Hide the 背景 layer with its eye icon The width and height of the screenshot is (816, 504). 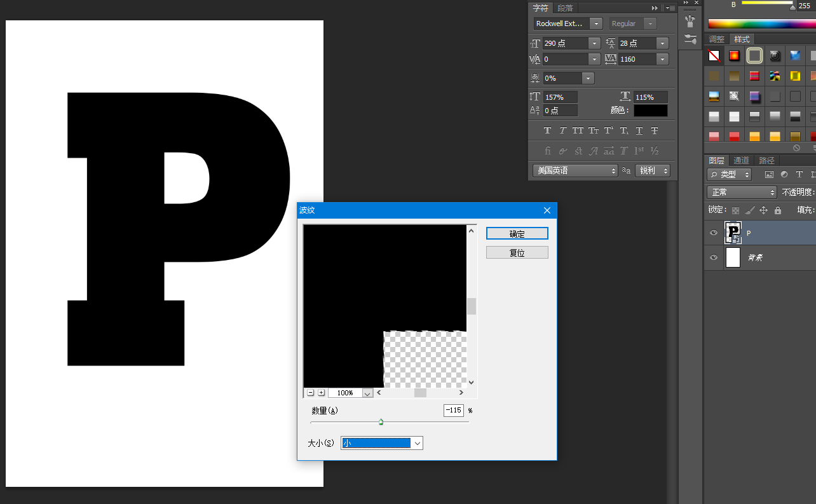[x=713, y=257]
